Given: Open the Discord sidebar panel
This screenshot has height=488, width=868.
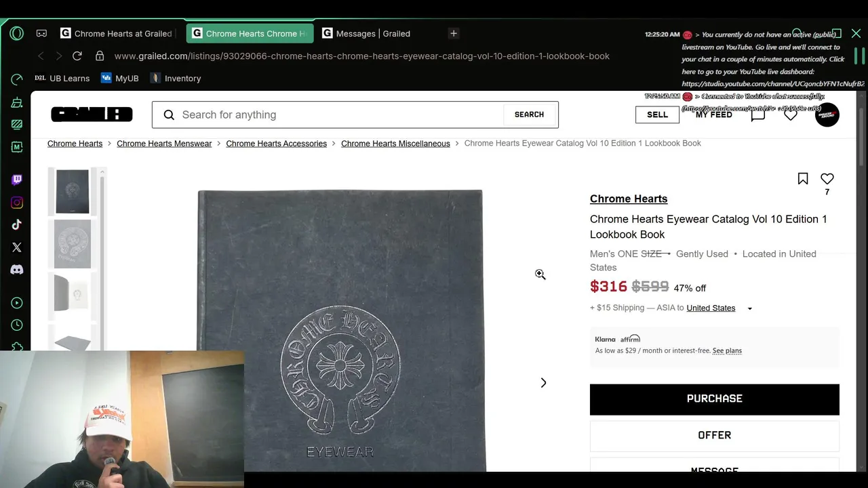Looking at the screenshot, I should 17,270.
